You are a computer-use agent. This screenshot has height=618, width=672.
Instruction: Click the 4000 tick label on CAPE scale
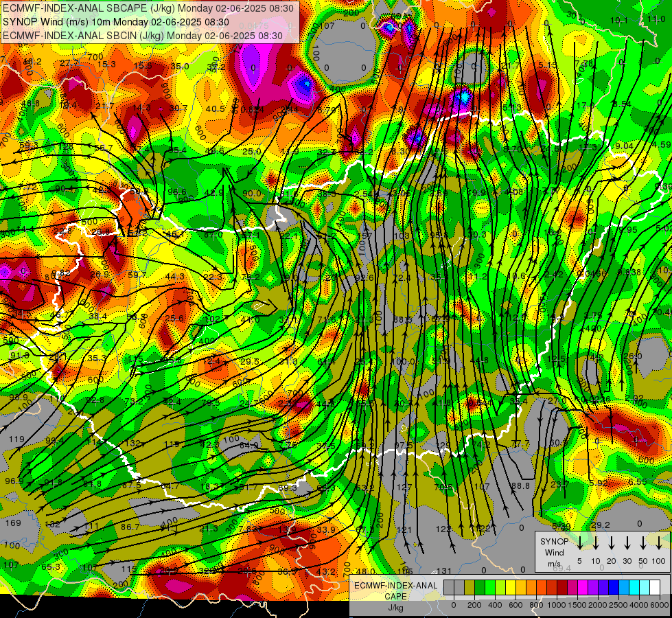pos(638,605)
